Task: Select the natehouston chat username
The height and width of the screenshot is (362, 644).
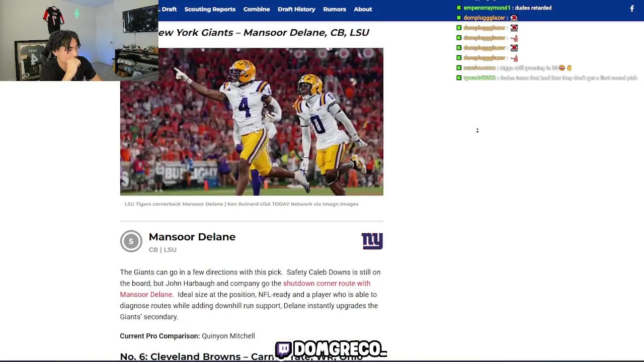Action: point(479,68)
